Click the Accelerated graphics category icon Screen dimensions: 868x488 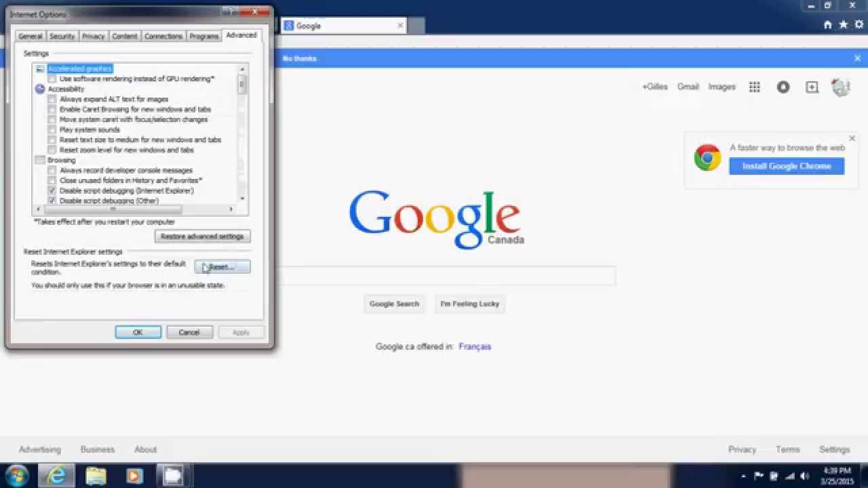coord(40,68)
